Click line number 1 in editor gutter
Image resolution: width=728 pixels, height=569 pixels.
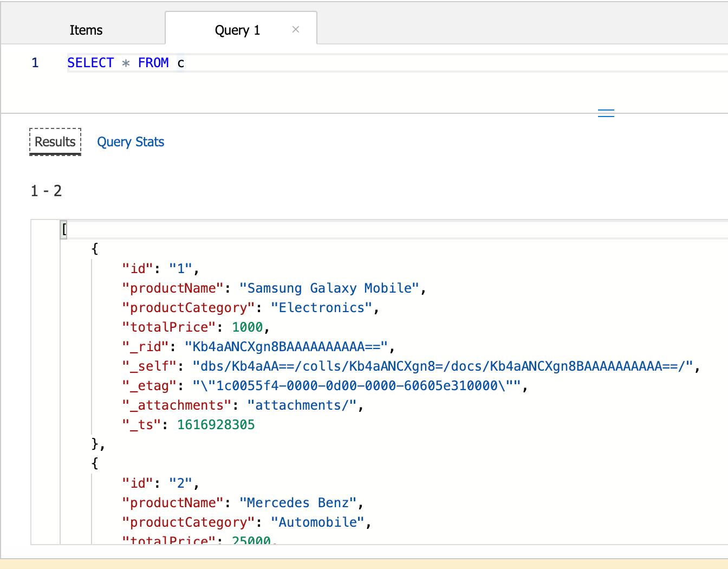click(x=35, y=63)
